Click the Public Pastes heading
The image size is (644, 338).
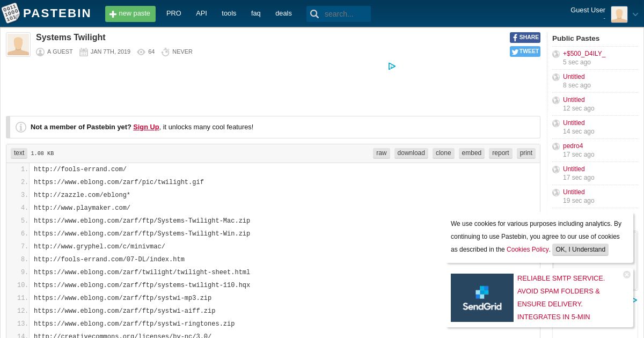click(x=576, y=38)
